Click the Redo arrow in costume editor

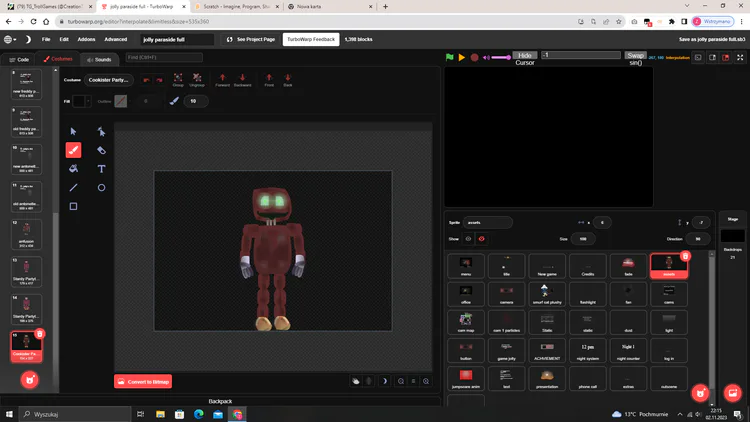[159, 80]
